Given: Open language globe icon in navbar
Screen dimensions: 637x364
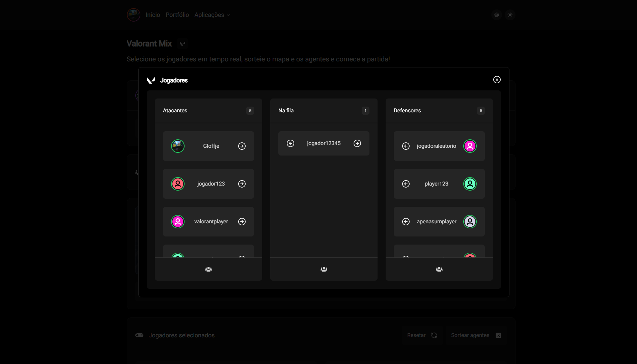Looking at the screenshot, I should click(x=497, y=15).
